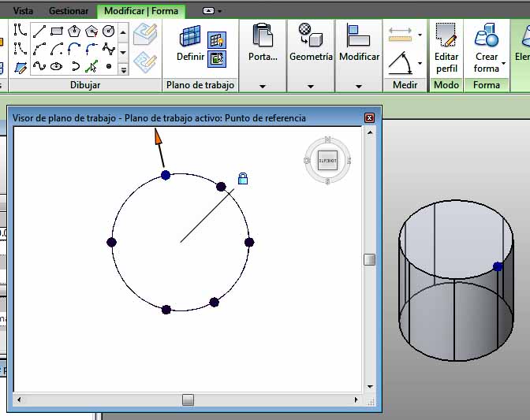
Task: Toggle the work plane viewer button
Action: [217, 58]
